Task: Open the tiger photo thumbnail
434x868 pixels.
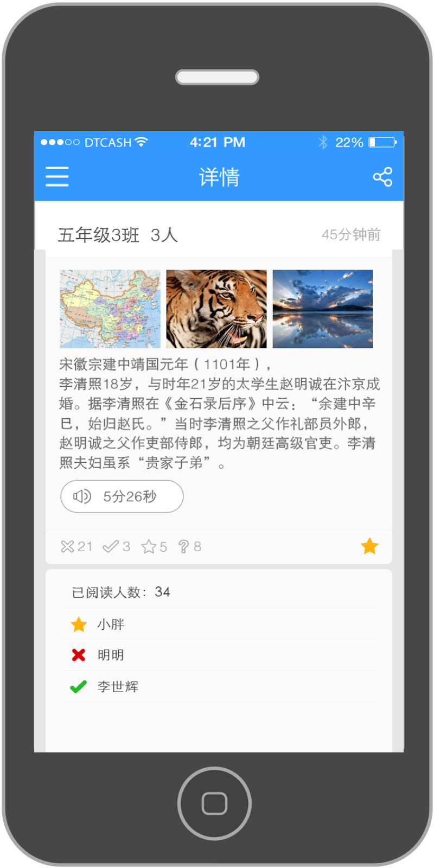Action: pyautogui.click(x=216, y=309)
